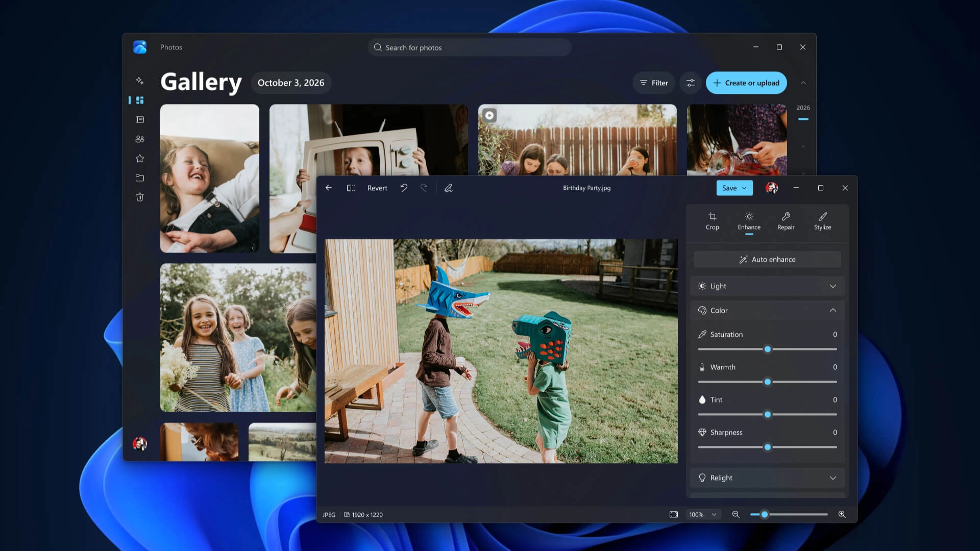Click the Filter button in Gallery

coord(654,83)
